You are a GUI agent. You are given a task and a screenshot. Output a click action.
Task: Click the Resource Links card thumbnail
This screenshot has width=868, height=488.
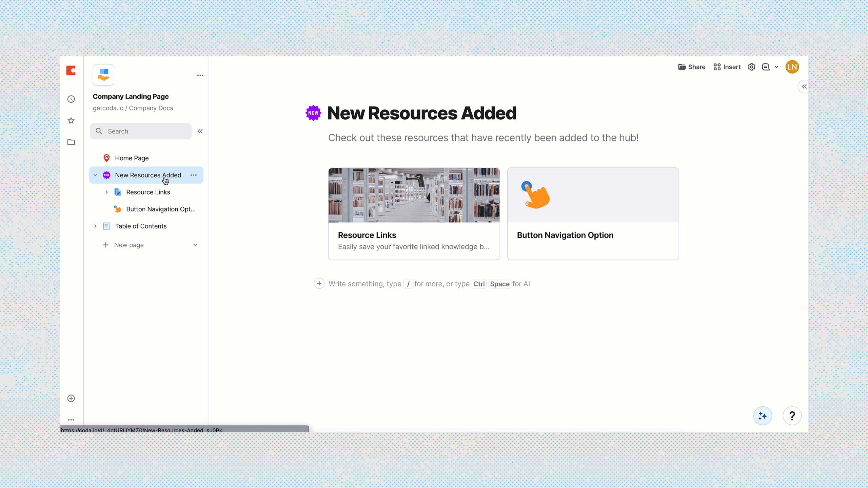coord(414,196)
